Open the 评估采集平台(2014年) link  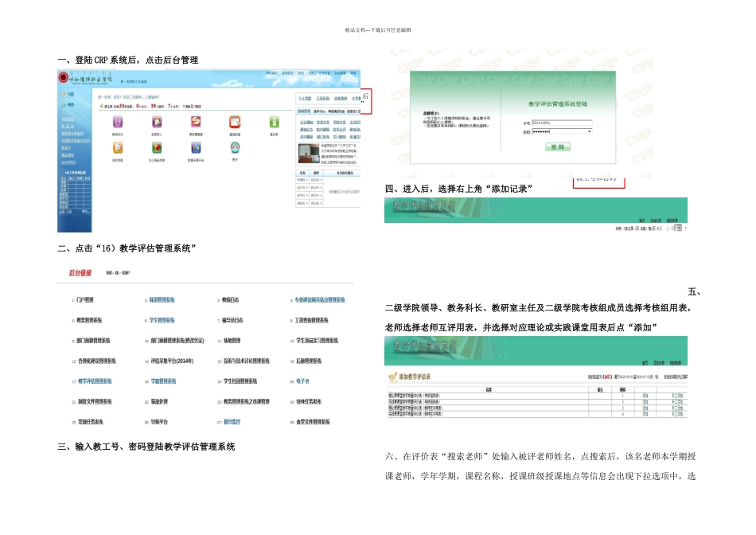(x=172, y=361)
